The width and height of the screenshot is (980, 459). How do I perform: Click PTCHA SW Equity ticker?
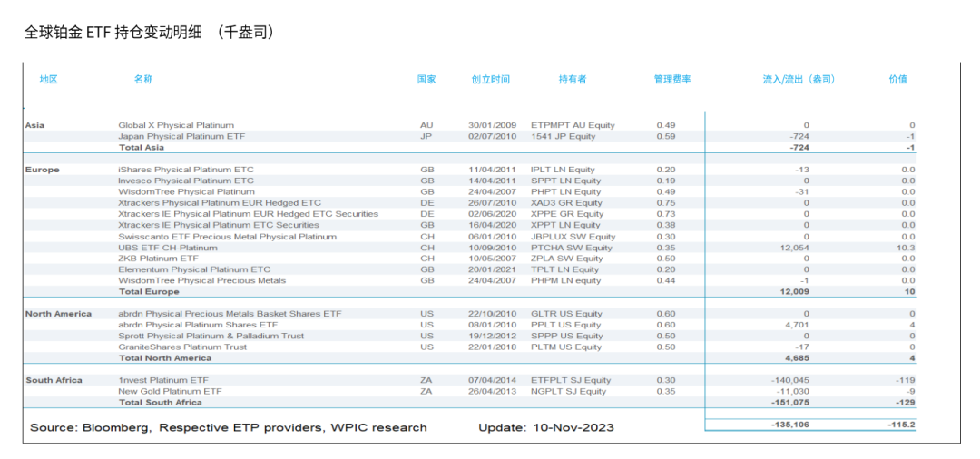(572, 248)
